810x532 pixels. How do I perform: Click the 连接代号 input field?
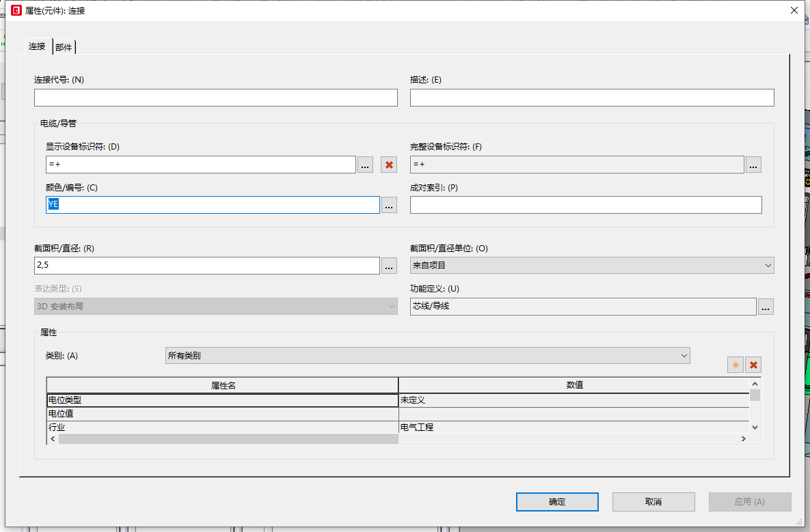click(215, 98)
